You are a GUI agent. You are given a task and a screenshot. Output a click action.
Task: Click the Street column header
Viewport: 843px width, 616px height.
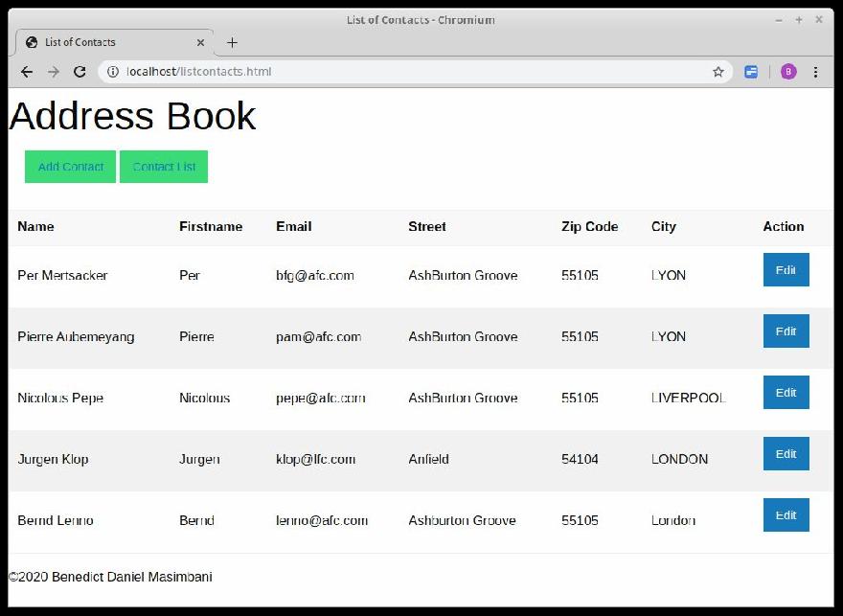click(427, 226)
